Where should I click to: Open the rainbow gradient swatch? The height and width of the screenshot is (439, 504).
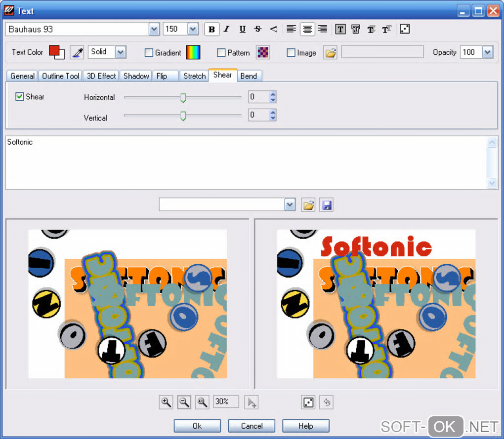(x=193, y=52)
